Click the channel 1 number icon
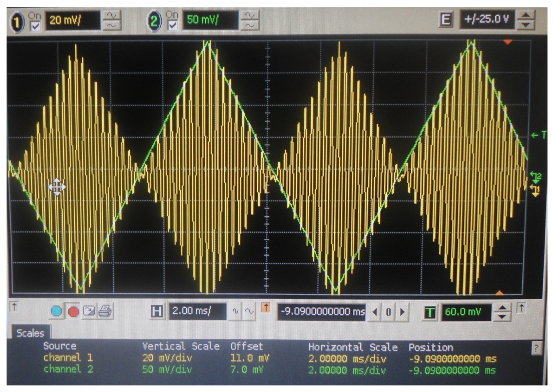The width and height of the screenshot is (553, 392). coord(17,22)
